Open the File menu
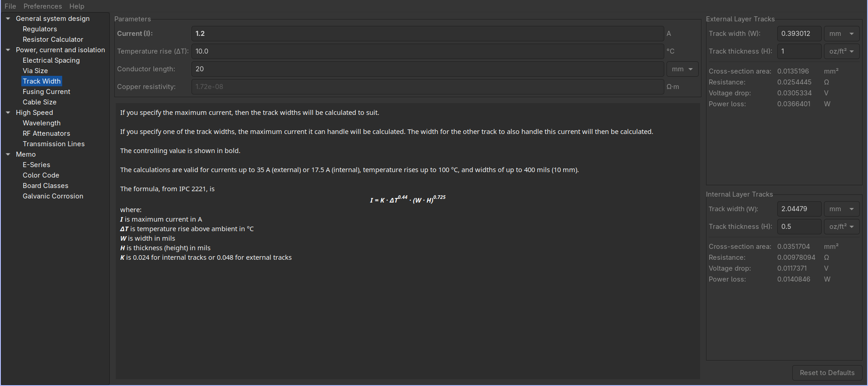This screenshot has height=386, width=868. tap(10, 6)
